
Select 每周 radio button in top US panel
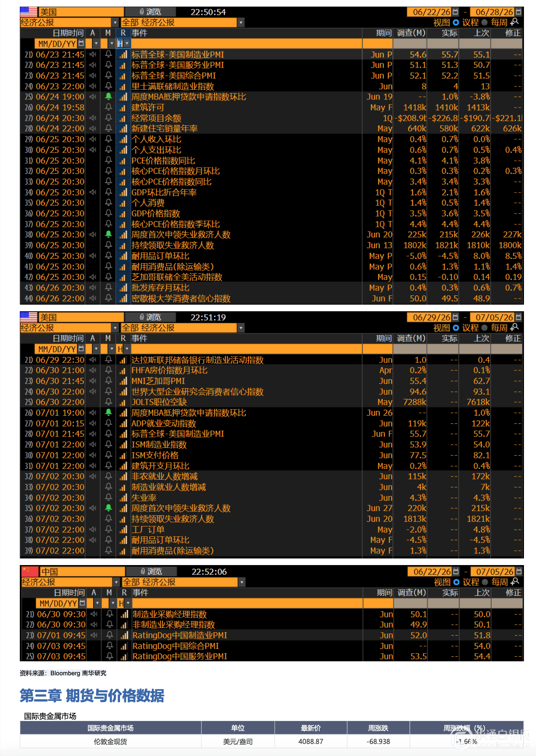pyautogui.click(x=484, y=23)
